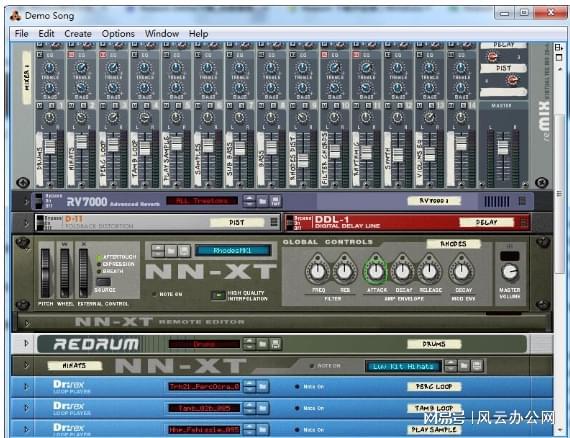Step the Luv Kit Hihats patch arrows
570x438 pixels.
coord(451,366)
